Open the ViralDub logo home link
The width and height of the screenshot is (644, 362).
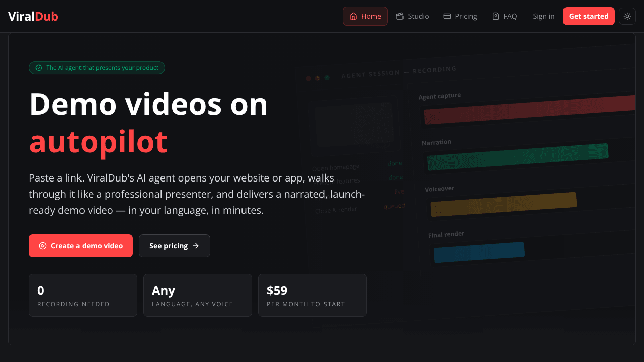(33, 16)
